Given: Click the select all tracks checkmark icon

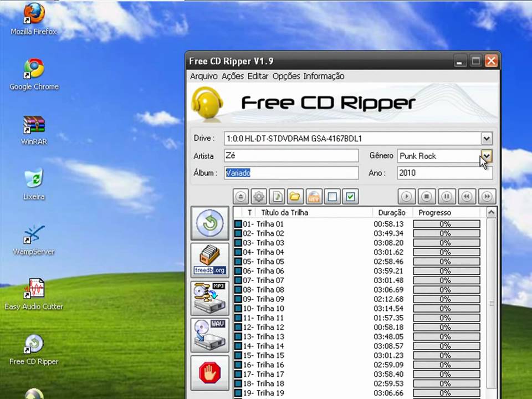Looking at the screenshot, I should (350, 196).
